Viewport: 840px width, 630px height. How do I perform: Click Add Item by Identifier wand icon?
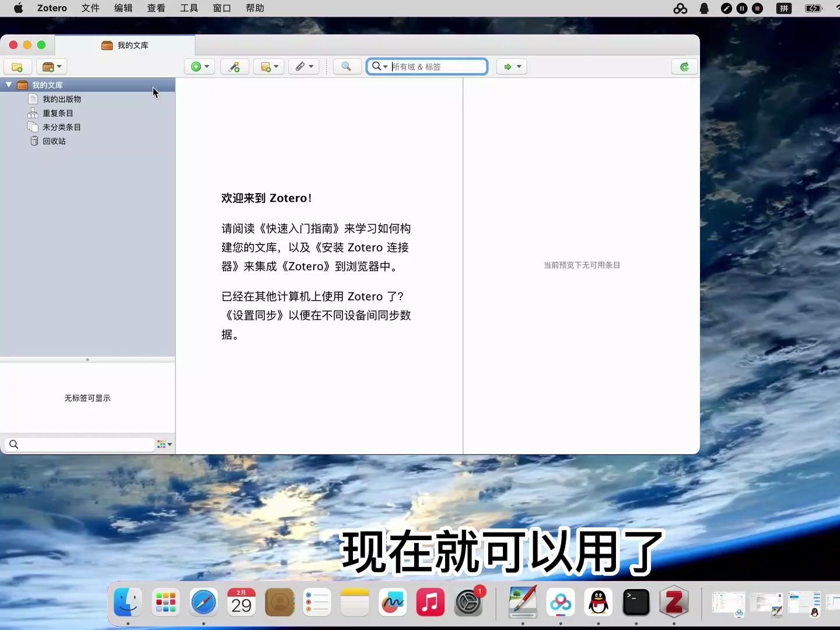[x=235, y=66]
